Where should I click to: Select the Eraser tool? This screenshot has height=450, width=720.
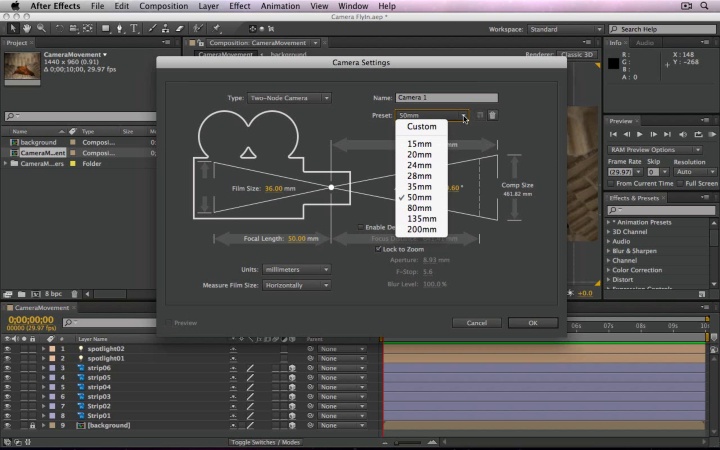click(180, 28)
